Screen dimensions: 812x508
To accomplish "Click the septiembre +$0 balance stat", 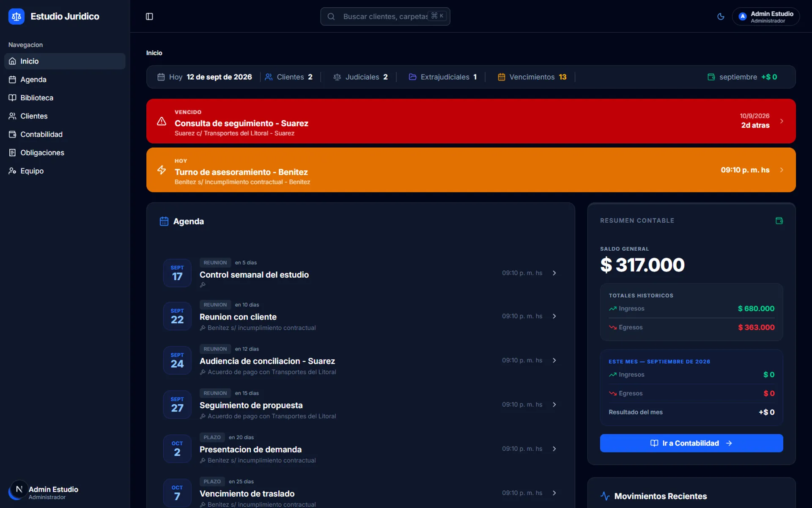I will click(742, 77).
